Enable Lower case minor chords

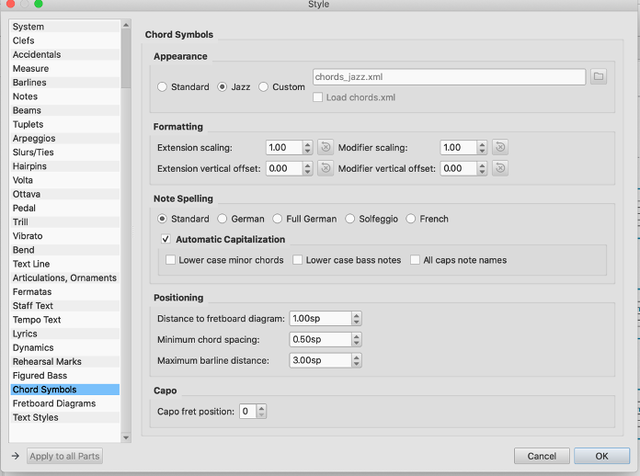pos(171,260)
